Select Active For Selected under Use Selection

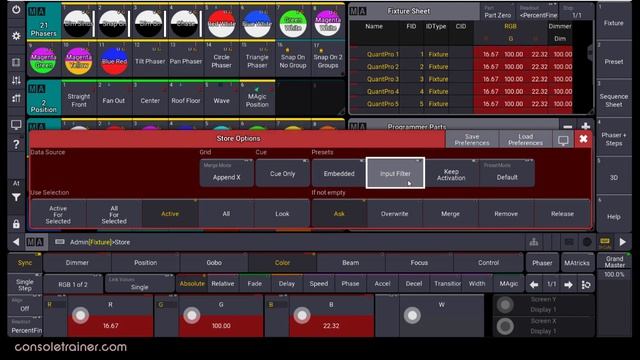[58, 214]
